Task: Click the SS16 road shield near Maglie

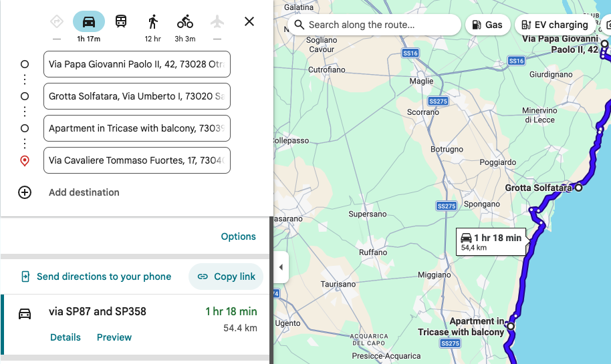Action: click(410, 53)
